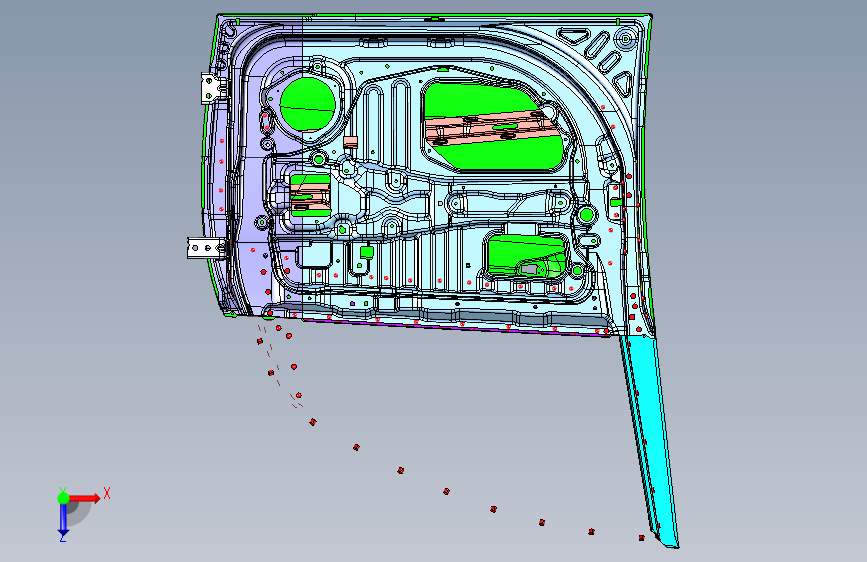Click the red X axis arrow of triad
This screenshot has height=562, width=867.
pos(84,498)
